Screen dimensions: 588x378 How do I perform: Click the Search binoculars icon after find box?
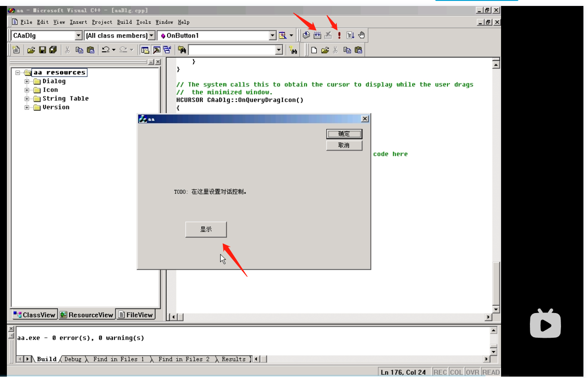coord(293,50)
